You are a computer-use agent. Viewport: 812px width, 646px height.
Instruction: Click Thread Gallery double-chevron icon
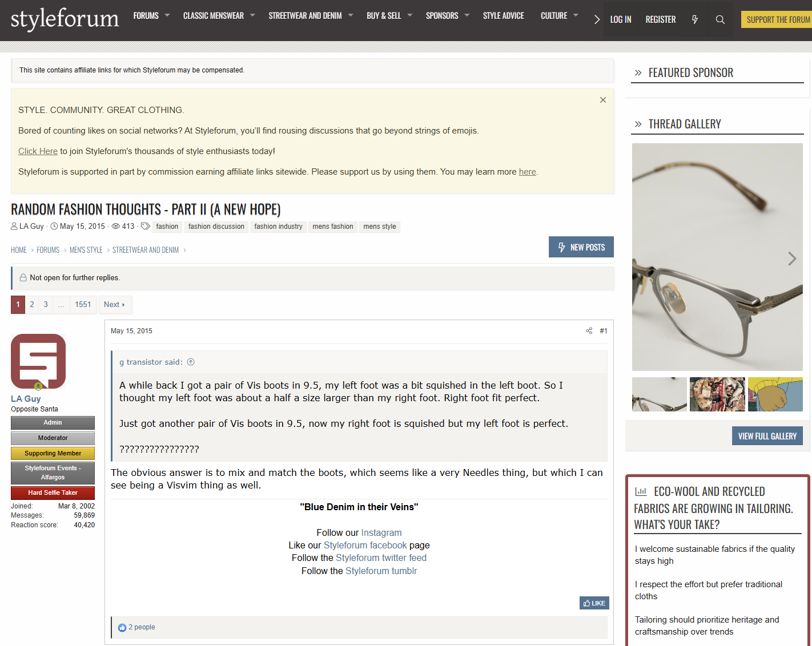coord(638,124)
